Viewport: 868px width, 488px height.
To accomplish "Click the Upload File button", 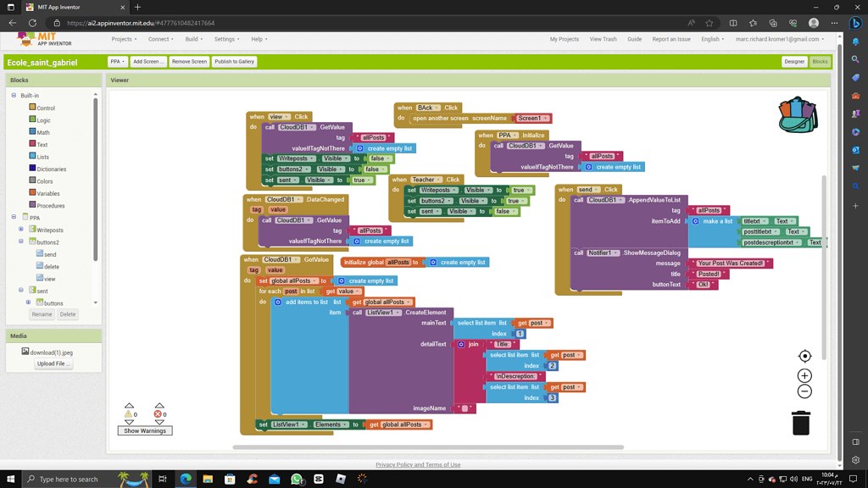I will tap(53, 363).
